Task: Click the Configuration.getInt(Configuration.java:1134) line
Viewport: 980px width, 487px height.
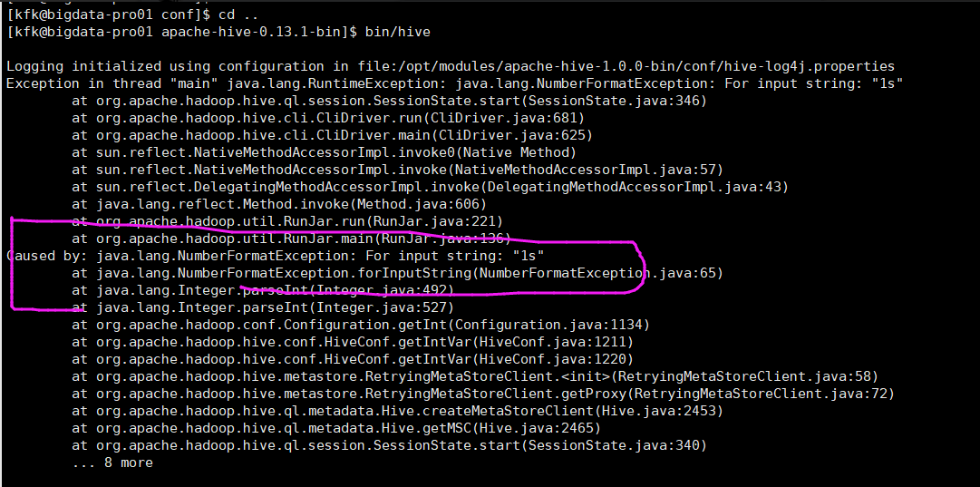Action: pos(361,325)
